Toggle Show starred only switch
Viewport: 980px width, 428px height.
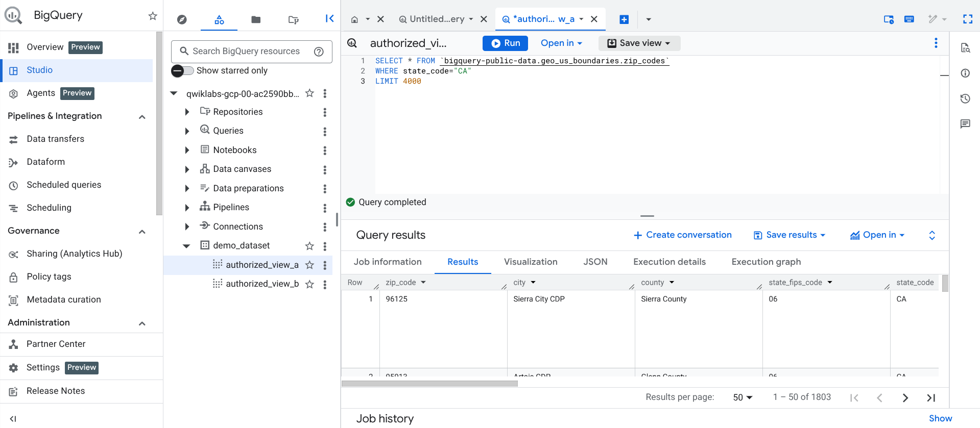[x=182, y=70]
